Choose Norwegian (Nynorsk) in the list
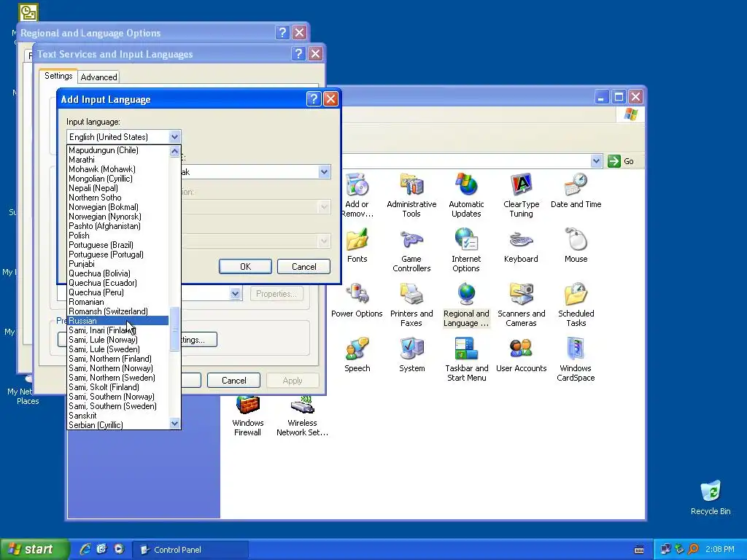 (118, 217)
